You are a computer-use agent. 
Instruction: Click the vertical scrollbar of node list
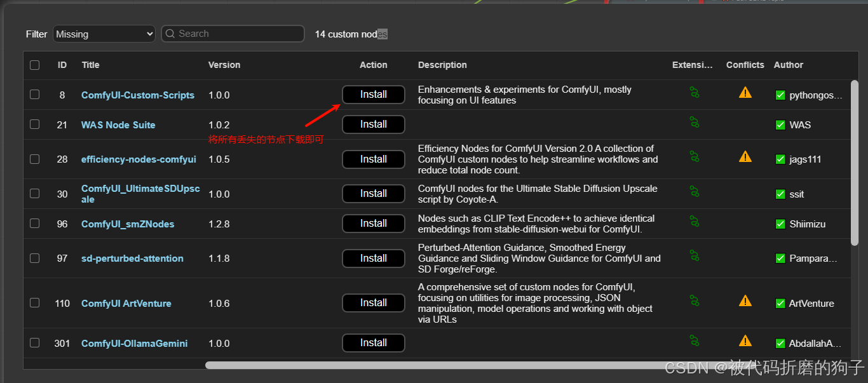click(x=855, y=163)
